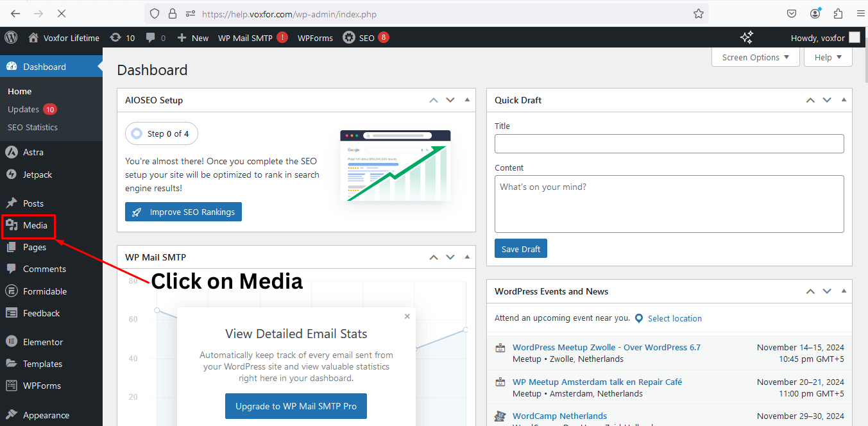Screen dimensions: 868x426
Task: Click the WP Mail SMTP red notification badge
Action: pos(282,37)
